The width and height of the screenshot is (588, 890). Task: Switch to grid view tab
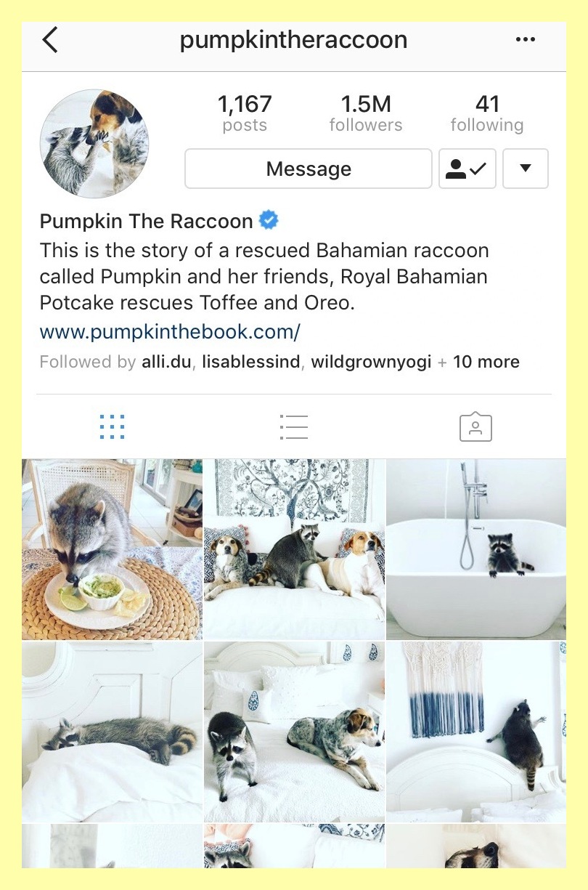(x=112, y=427)
